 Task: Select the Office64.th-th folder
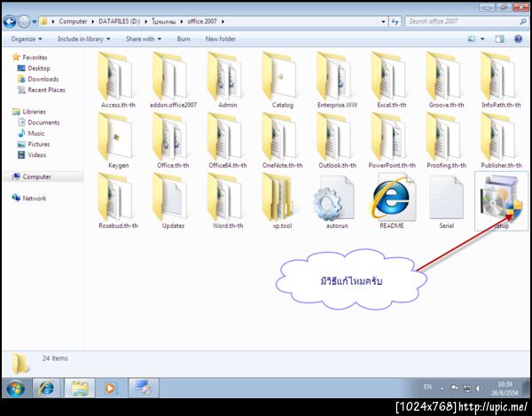click(227, 141)
